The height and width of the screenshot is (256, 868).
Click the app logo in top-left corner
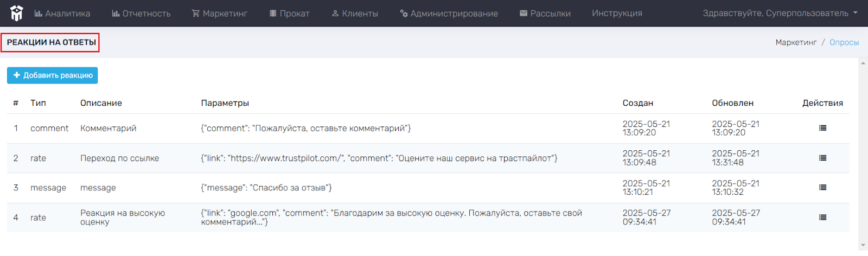17,13
